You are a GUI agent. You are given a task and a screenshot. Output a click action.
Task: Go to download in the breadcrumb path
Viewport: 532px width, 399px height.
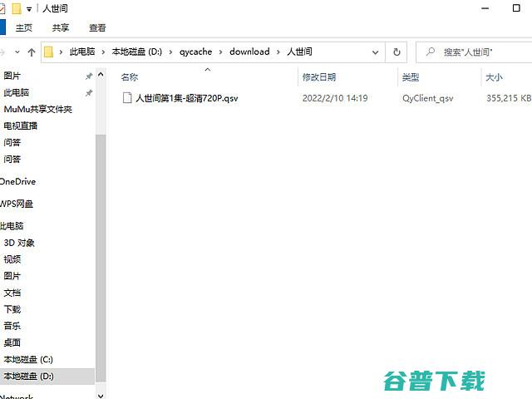coord(249,52)
